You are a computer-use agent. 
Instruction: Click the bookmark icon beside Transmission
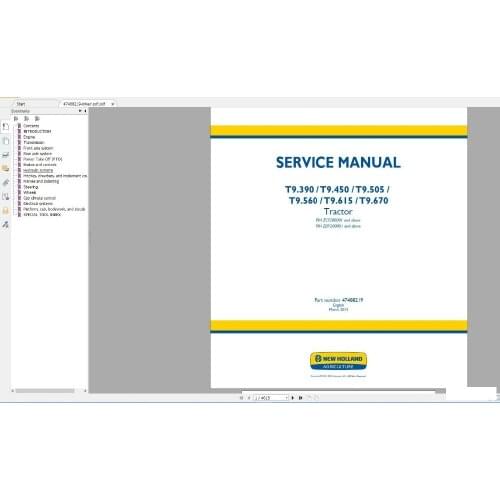pyautogui.click(x=19, y=142)
